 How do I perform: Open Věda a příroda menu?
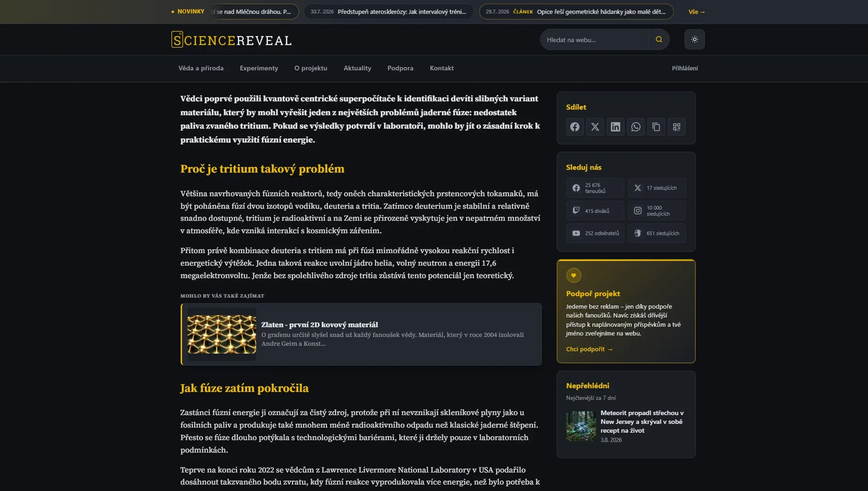(201, 68)
